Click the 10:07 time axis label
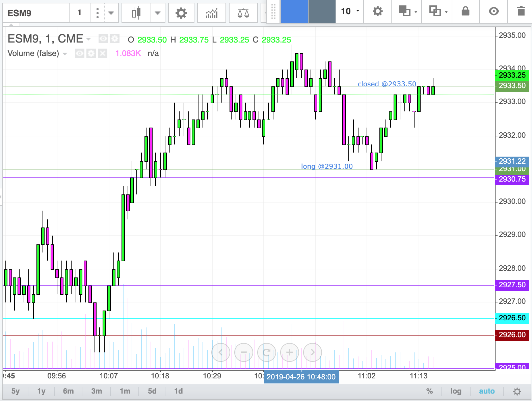Image resolution: width=532 pixels, height=401 pixels. click(108, 376)
